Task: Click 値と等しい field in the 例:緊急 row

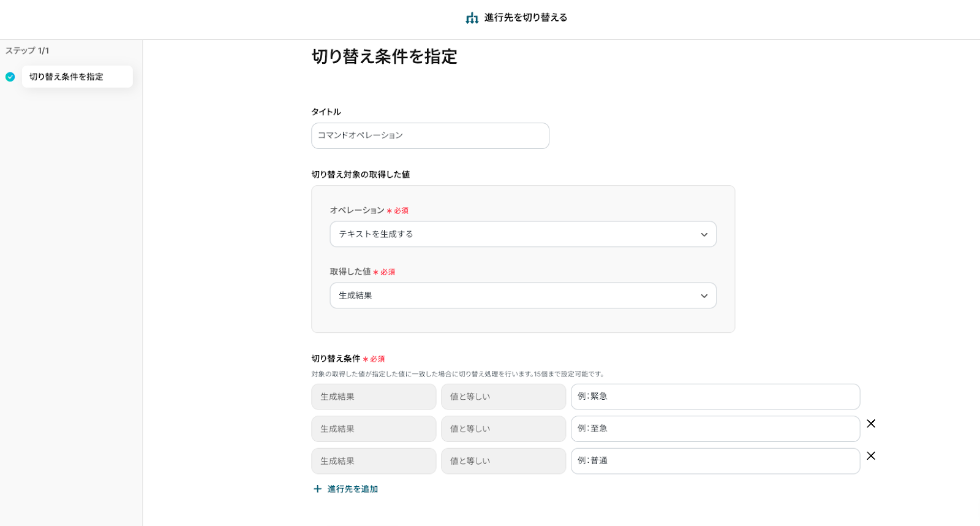Action: 503,397
